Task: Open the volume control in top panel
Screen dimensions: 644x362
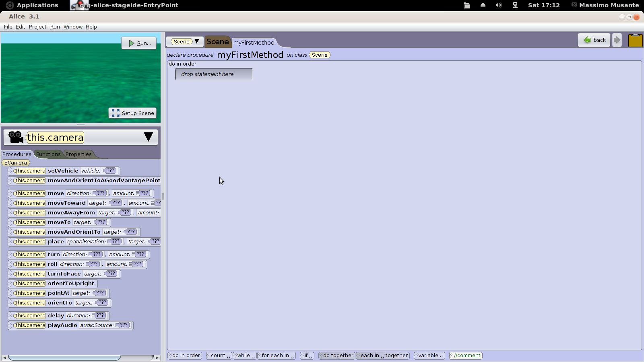Action: 499,5
